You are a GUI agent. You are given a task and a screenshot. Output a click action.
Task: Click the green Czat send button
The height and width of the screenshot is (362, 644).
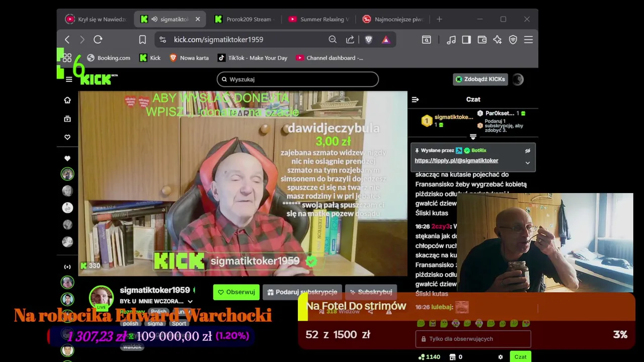point(520,357)
